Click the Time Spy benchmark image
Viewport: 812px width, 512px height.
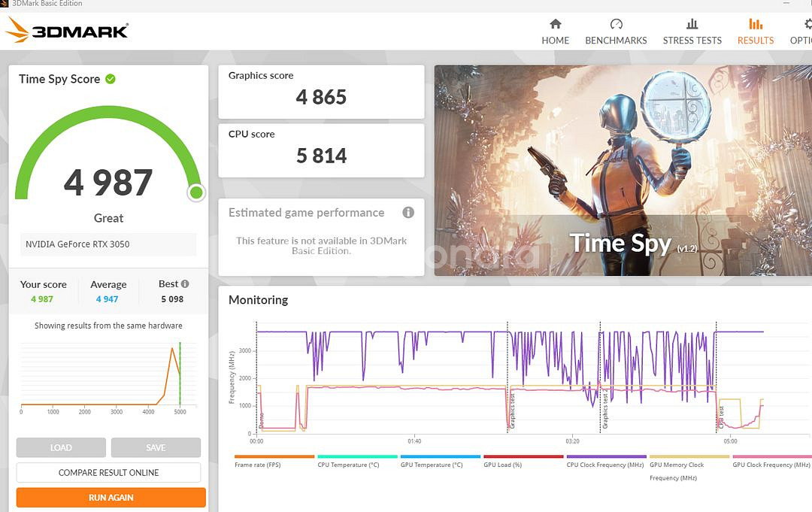click(623, 171)
